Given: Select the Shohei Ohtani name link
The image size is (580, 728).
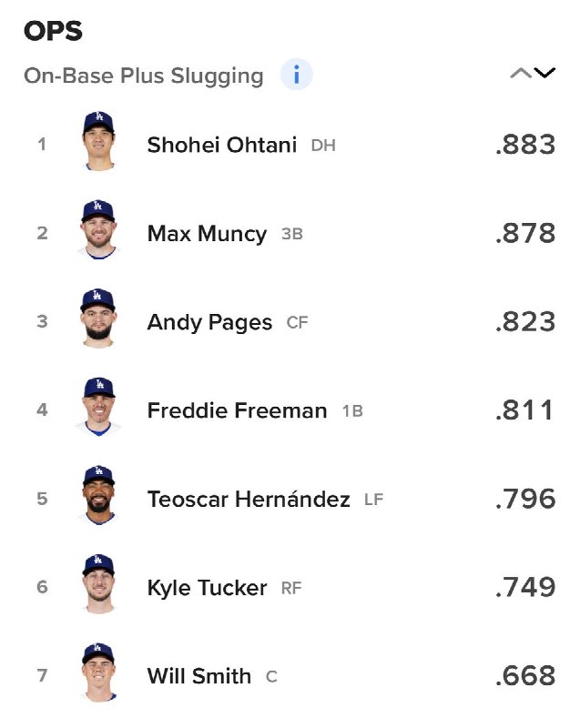Looking at the screenshot, I should pos(222,145).
